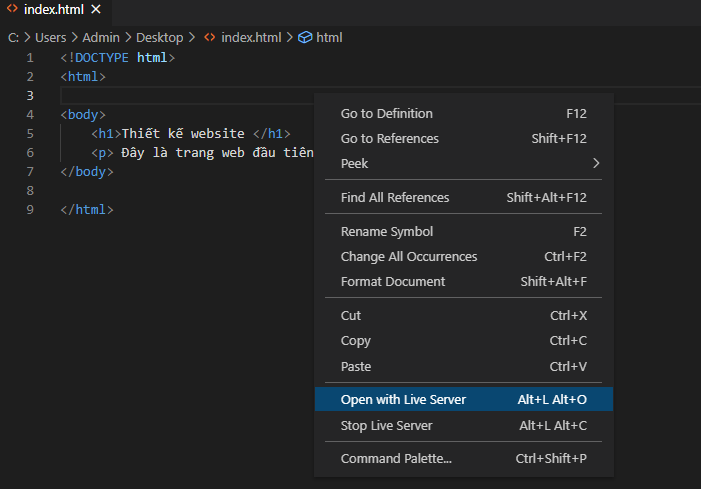Select the index.html tab
The image size is (701, 489).
[x=54, y=9]
